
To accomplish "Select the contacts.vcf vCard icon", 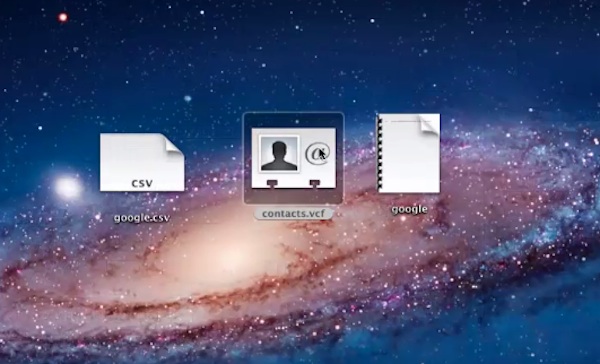I will click(293, 158).
